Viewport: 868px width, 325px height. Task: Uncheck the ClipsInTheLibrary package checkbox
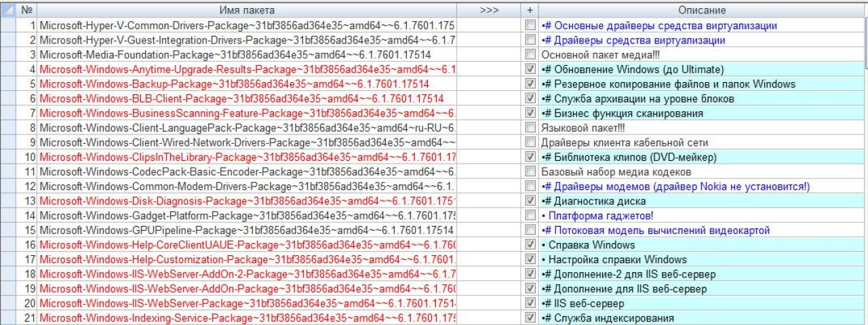(530, 157)
